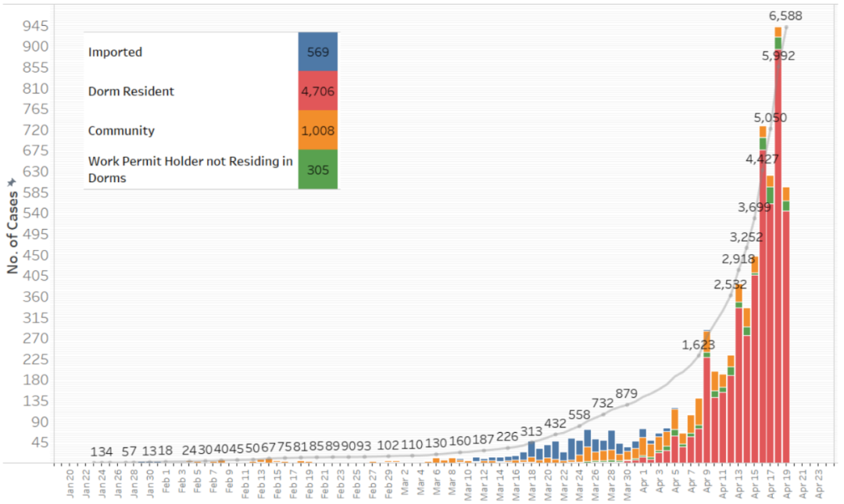Select the orange Community swatch showing 1,008
The width and height of the screenshot is (844, 504).
pyautogui.click(x=317, y=130)
